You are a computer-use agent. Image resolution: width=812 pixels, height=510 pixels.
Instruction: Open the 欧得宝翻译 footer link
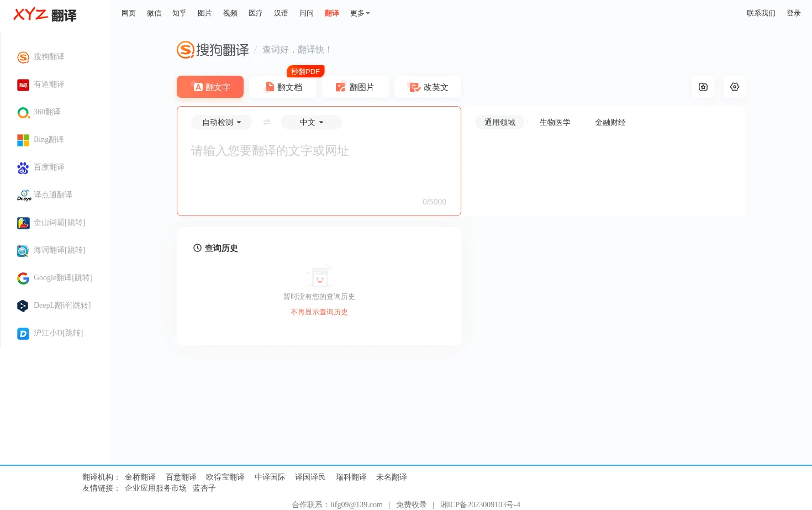click(x=225, y=477)
